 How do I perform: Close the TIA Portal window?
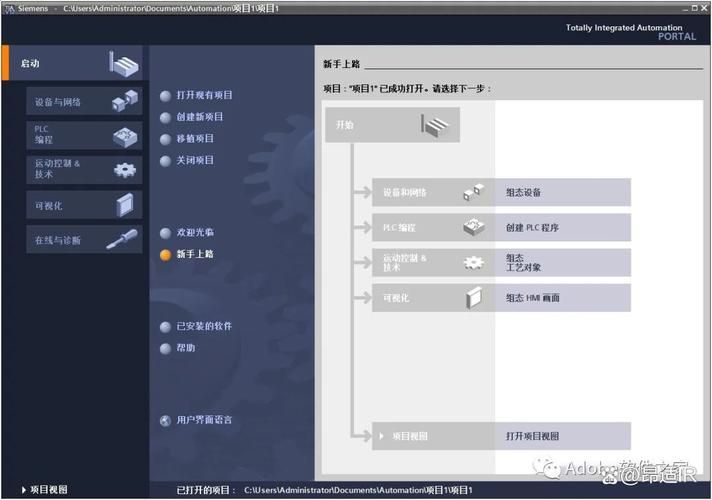(x=704, y=8)
